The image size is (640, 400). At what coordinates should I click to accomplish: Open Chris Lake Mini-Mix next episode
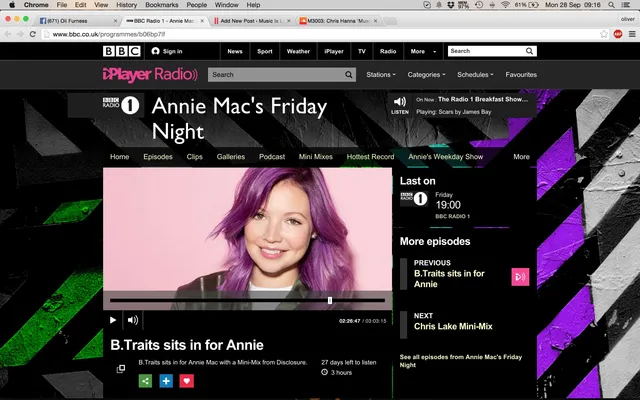453,326
